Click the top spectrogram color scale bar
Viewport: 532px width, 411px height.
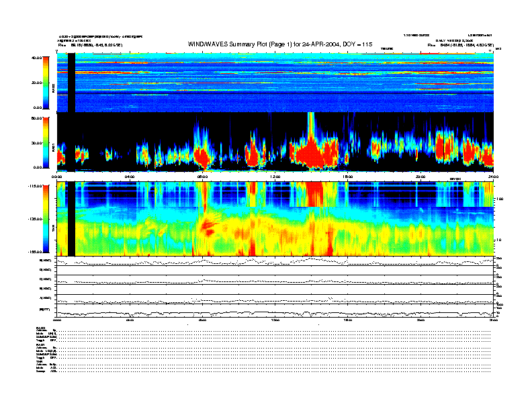(46, 83)
